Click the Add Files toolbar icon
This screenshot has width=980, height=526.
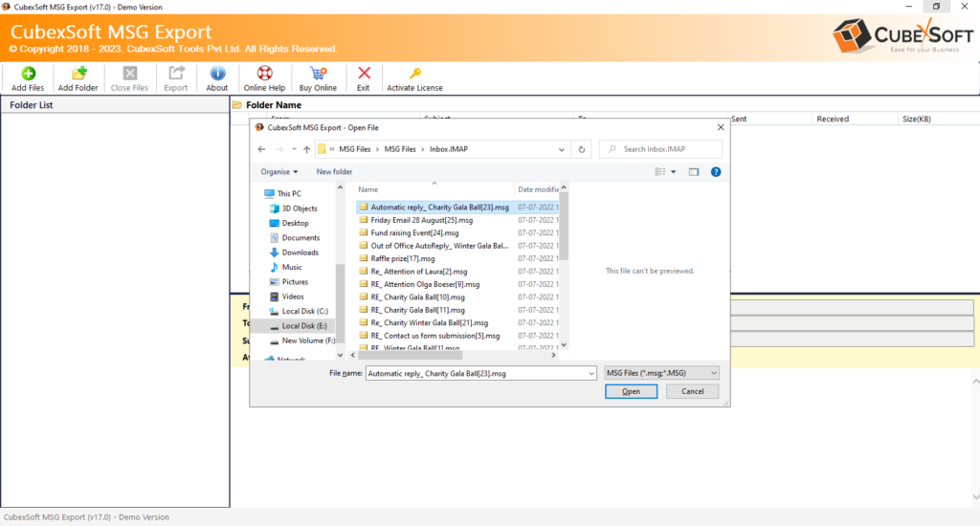pyautogui.click(x=28, y=73)
